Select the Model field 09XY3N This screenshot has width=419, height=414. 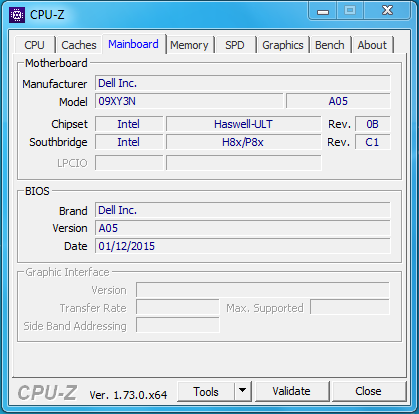189,101
